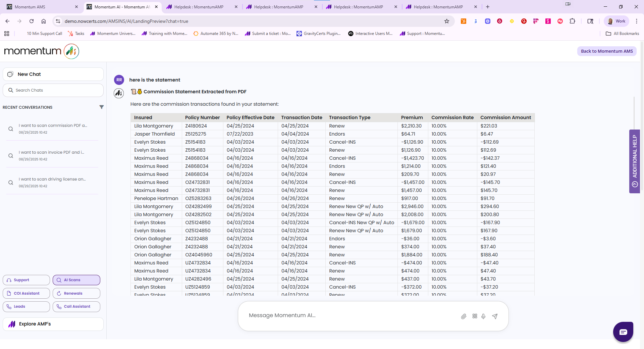
Task: Open the prompt grid icon in message box
Action: click(475, 316)
